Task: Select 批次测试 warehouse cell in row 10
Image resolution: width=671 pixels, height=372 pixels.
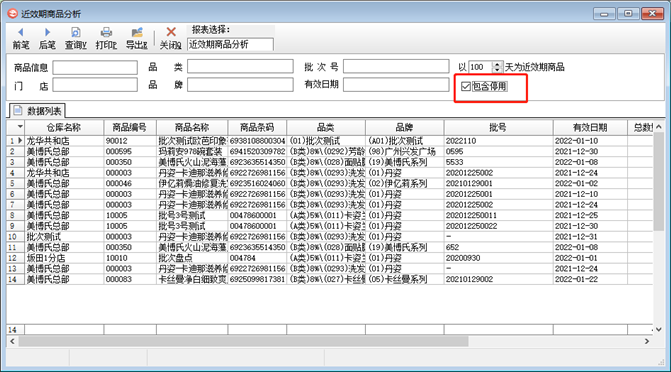Action: pyautogui.click(x=64, y=237)
